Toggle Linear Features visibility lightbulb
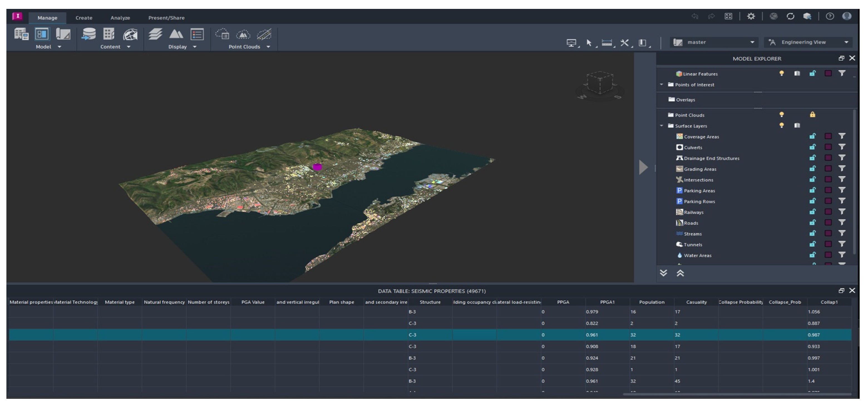 [781, 73]
